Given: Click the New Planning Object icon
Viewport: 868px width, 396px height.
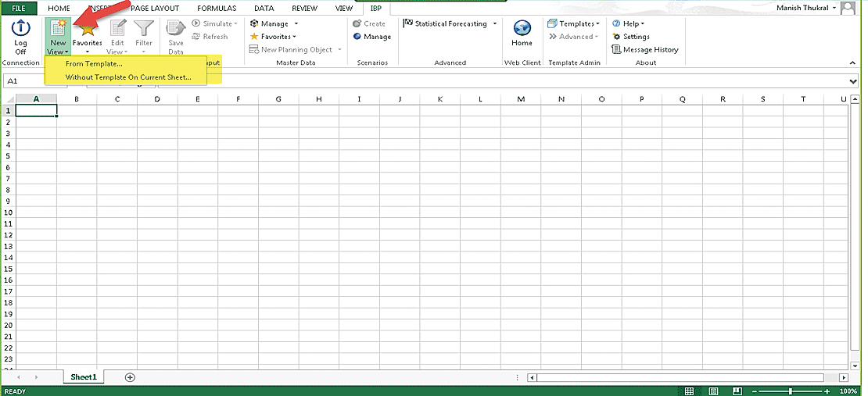Looking at the screenshot, I should click(x=254, y=50).
